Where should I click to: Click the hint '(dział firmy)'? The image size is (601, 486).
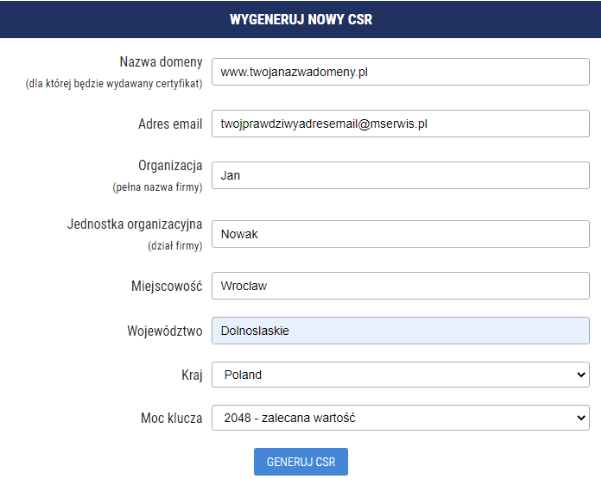(175, 246)
